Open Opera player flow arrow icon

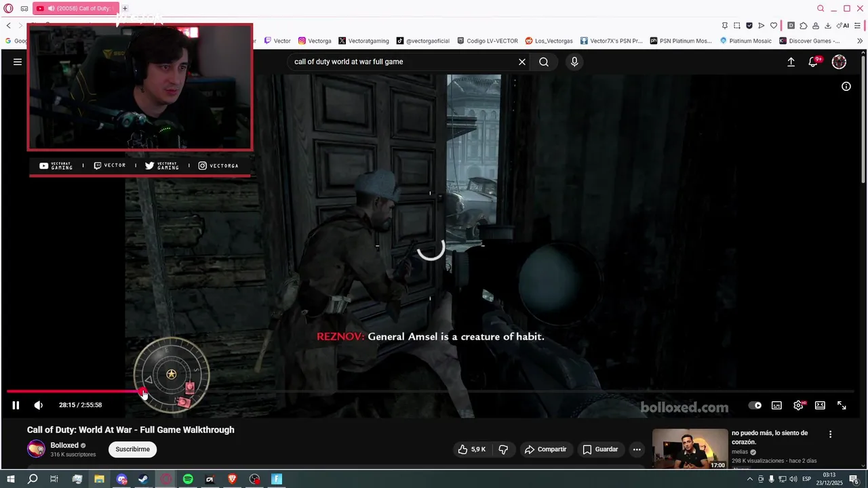762,26
